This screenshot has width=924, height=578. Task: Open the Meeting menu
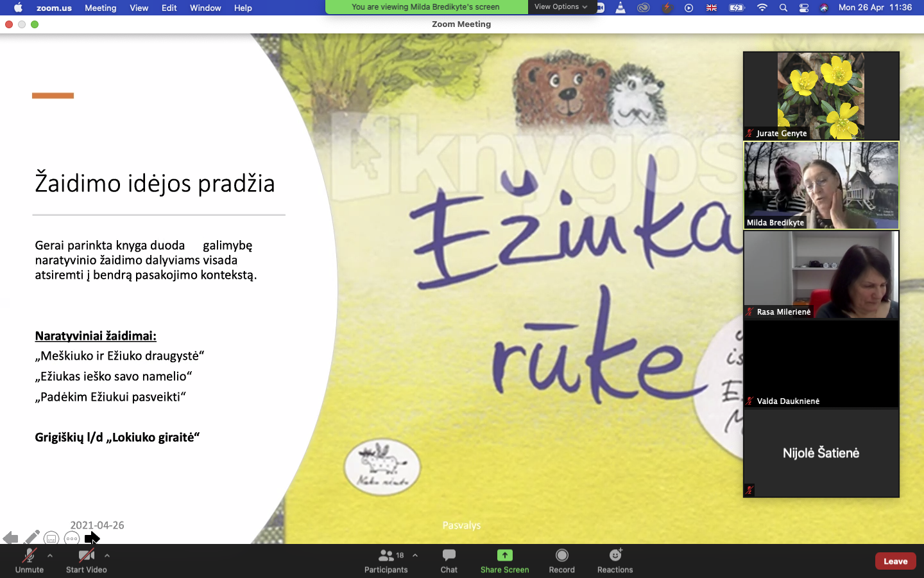(101, 8)
